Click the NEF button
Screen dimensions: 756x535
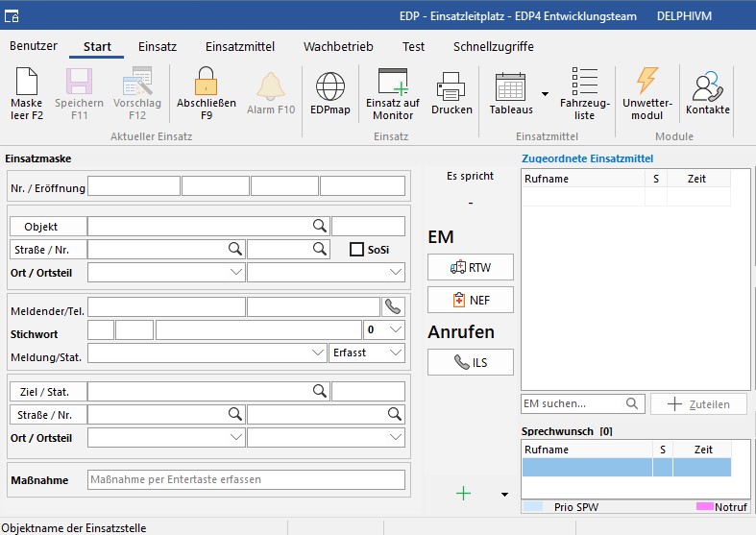[471, 300]
